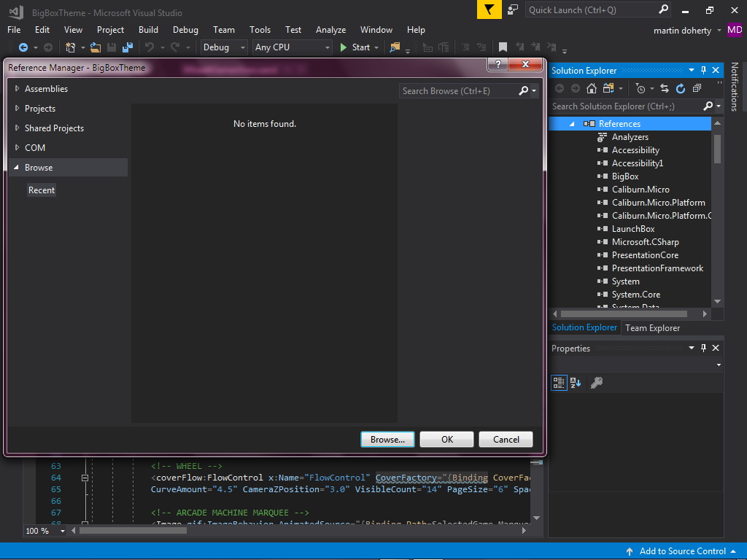
Task: Click the Navigate Backward toolbar arrow
Action: point(23,47)
